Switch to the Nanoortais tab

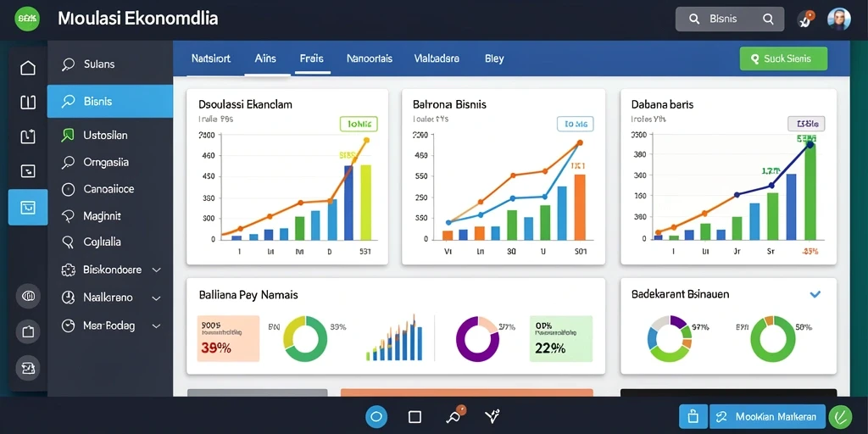pyautogui.click(x=370, y=58)
